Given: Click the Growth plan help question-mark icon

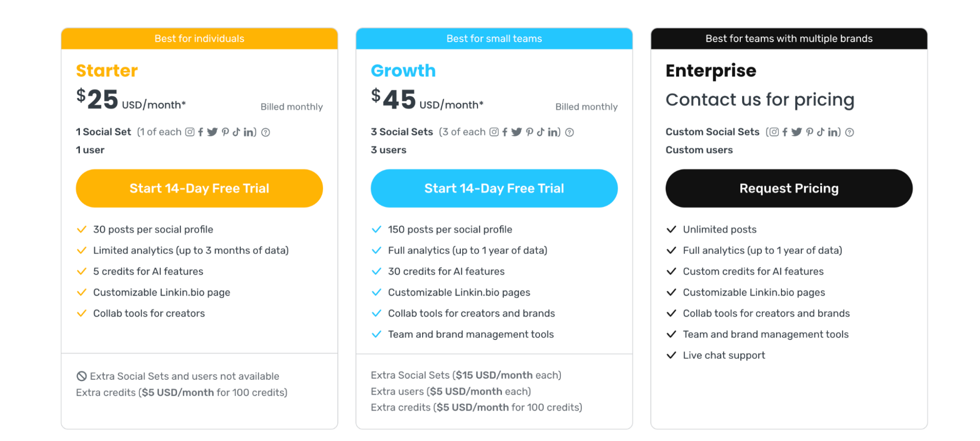Looking at the screenshot, I should point(569,132).
